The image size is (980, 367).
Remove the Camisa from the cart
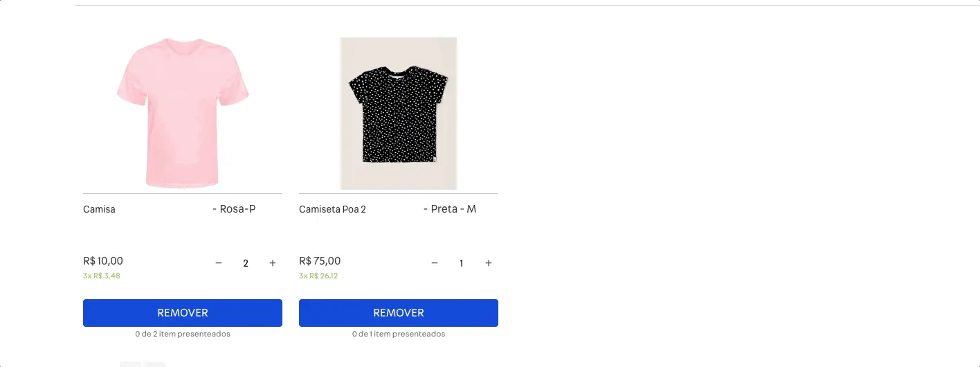tap(183, 313)
